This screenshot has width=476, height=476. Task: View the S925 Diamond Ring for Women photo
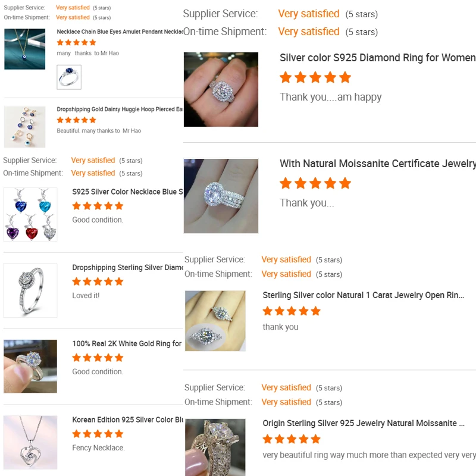tap(221, 90)
